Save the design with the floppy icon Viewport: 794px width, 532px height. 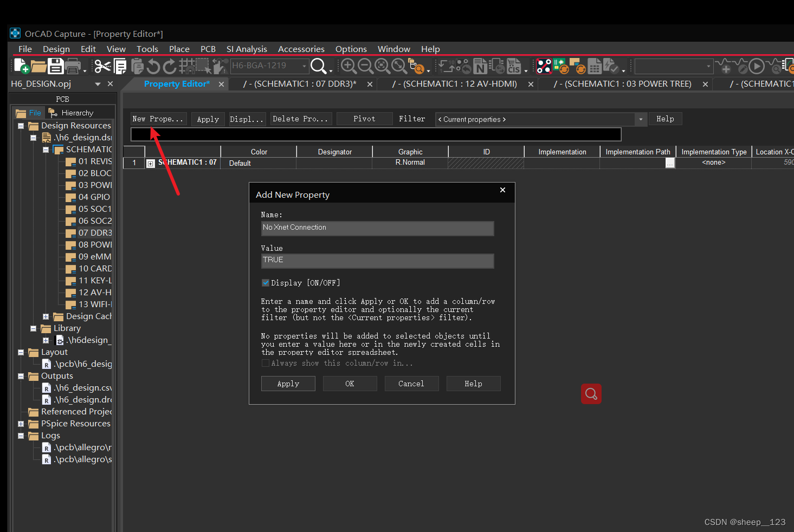(55, 66)
